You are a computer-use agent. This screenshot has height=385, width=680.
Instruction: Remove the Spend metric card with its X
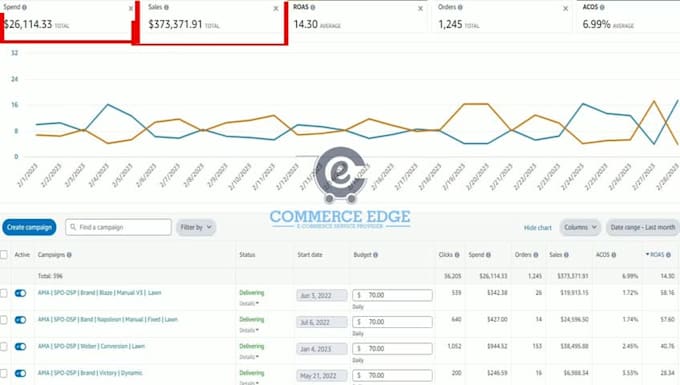[131, 9]
